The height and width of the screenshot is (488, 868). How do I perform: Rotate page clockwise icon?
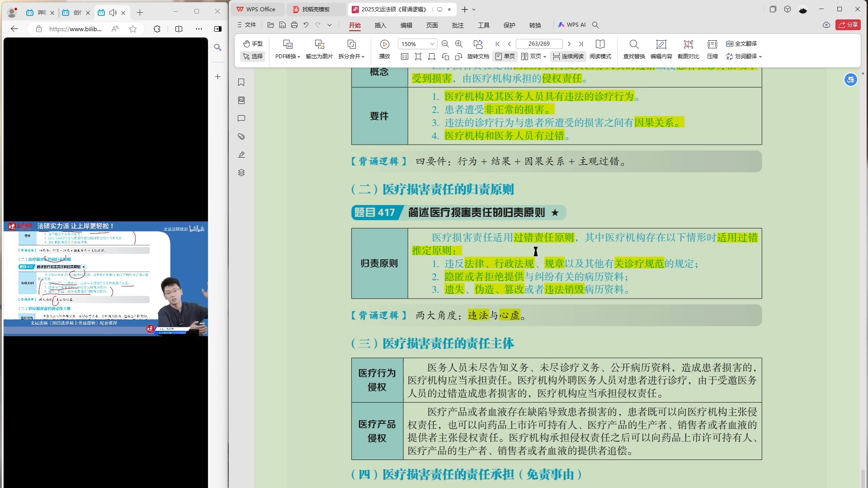click(459, 56)
